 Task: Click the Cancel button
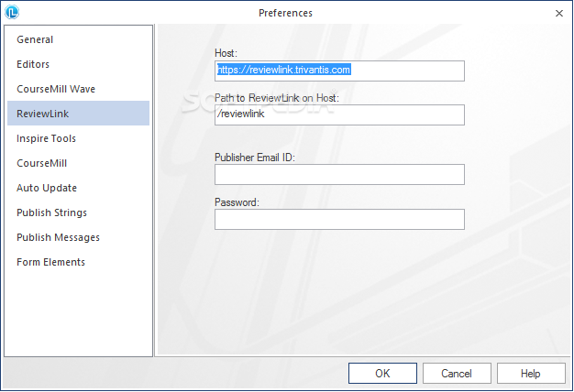457,374
